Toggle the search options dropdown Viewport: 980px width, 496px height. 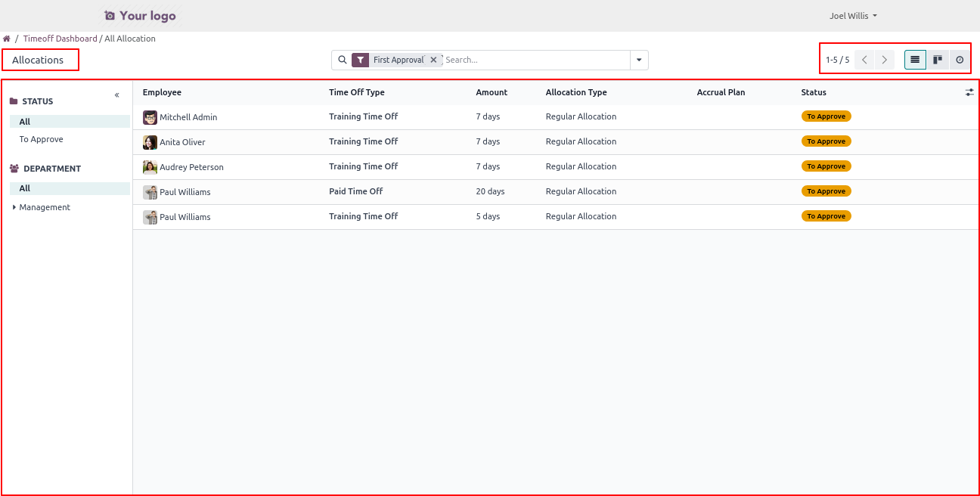click(x=639, y=60)
